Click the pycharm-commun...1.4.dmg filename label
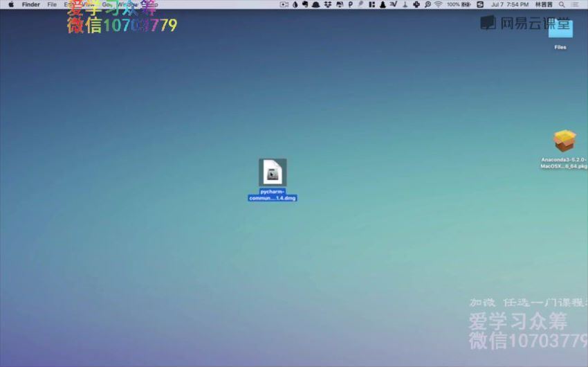588x367 pixels. pos(273,195)
